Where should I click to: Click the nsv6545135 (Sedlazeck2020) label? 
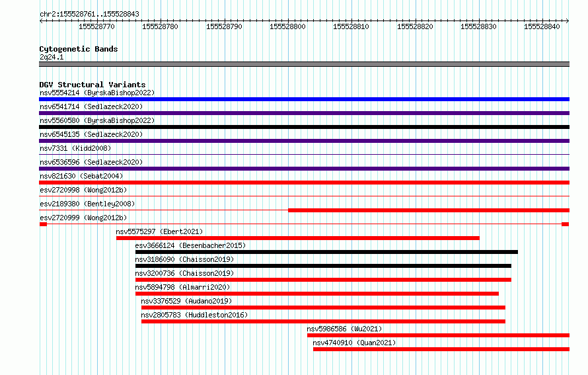tap(91, 134)
